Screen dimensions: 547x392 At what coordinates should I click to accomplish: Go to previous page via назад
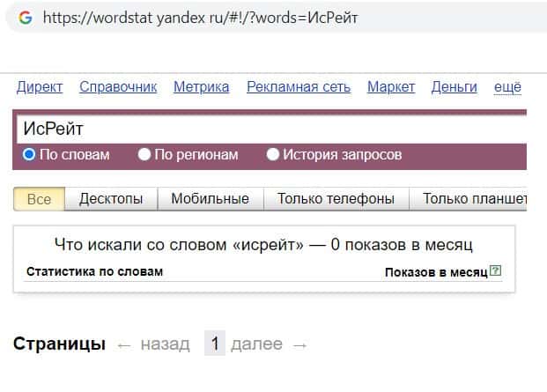166,344
